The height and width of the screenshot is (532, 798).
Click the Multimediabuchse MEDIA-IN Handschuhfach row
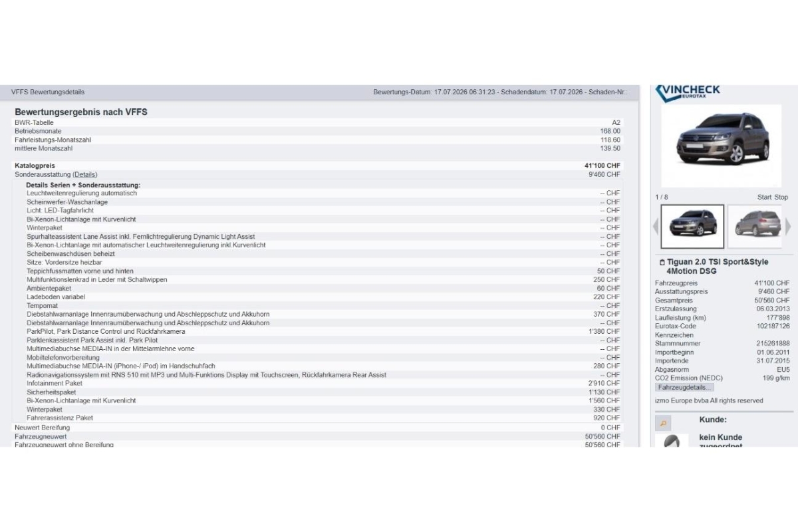point(323,366)
